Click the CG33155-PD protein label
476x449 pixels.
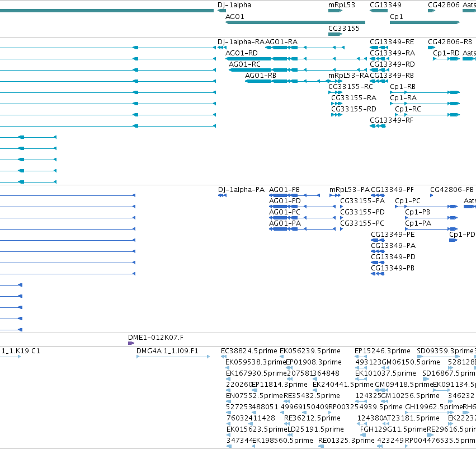362,212
